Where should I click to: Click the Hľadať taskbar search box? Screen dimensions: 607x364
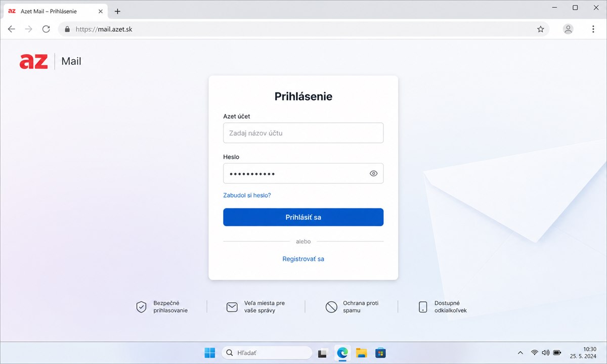(x=267, y=353)
